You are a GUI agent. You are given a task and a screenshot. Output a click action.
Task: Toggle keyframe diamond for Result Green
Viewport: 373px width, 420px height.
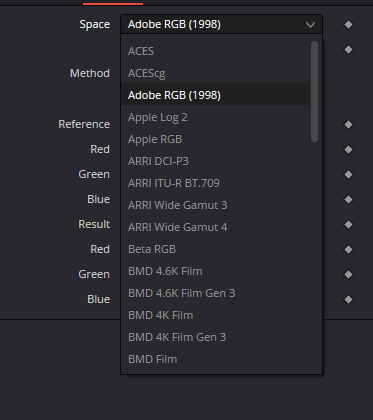pyautogui.click(x=348, y=274)
